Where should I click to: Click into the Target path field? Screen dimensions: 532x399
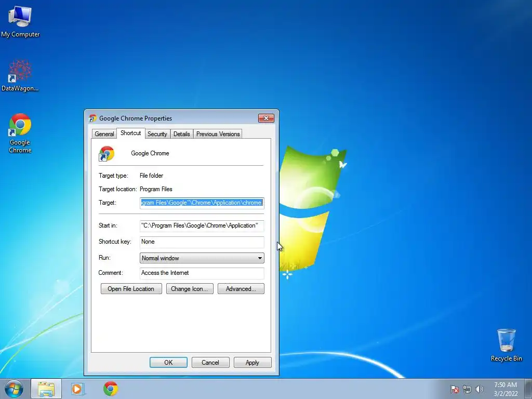click(202, 203)
